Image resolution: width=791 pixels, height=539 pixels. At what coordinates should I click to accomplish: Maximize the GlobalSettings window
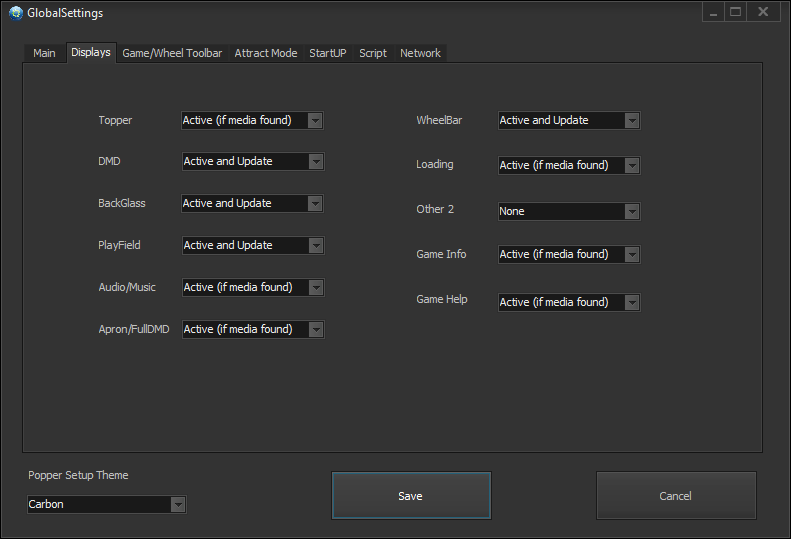tap(736, 12)
